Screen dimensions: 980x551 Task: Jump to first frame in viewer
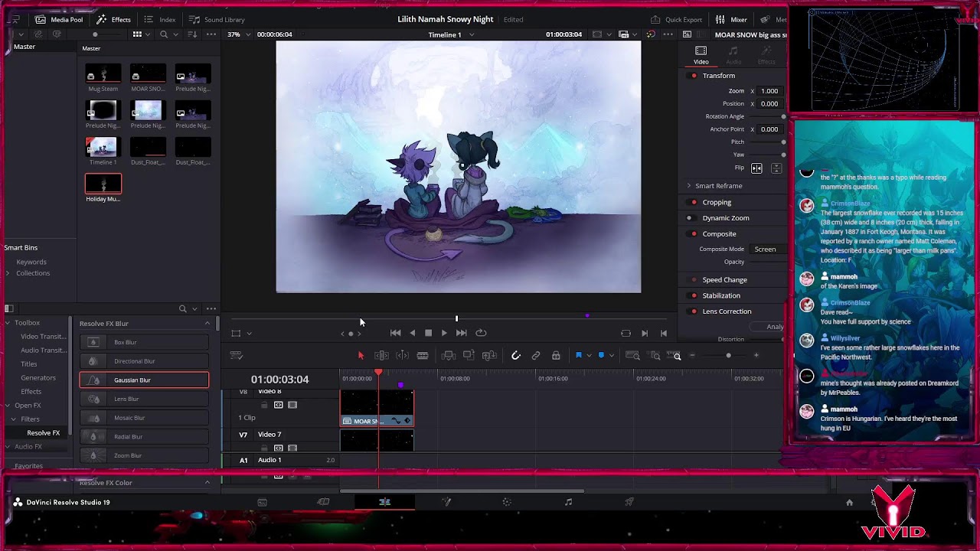(395, 333)
